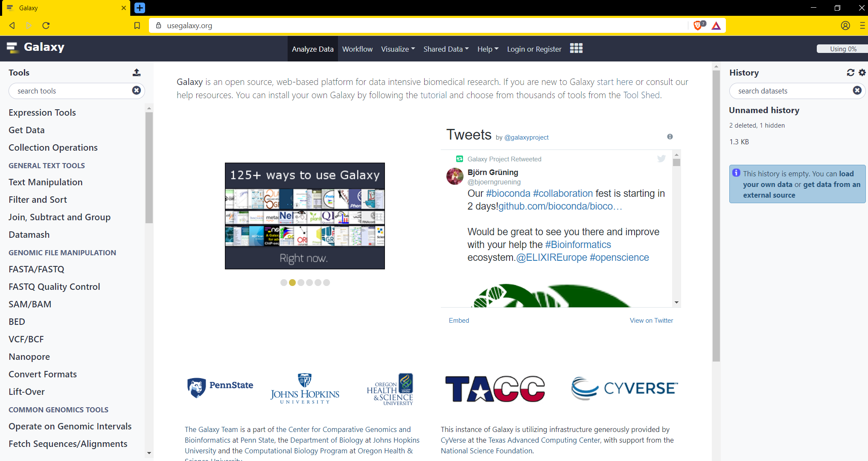Clear the search datasets field with X icon
Viewport: 868px width, 461px height.
click(857, 90)
